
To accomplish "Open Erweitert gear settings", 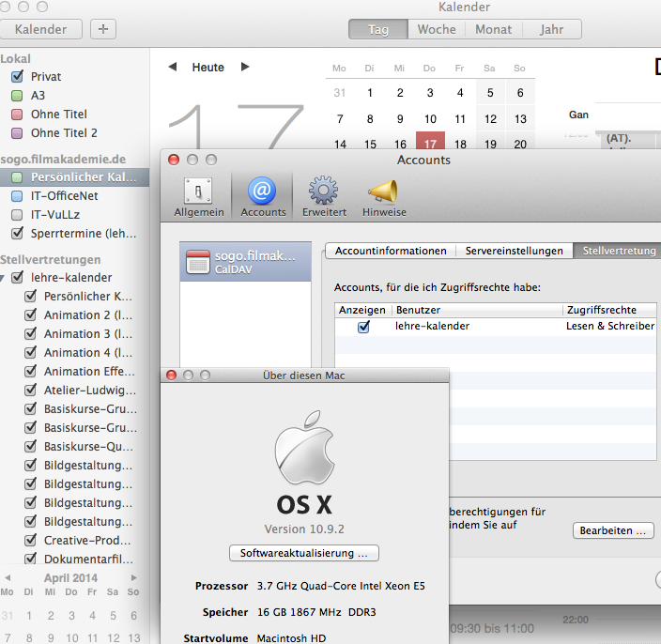I will pos(324,197).
